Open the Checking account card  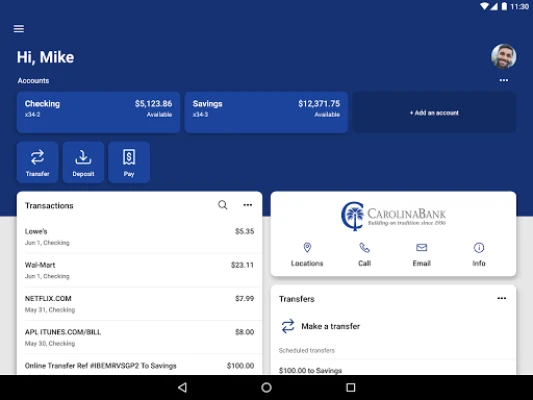coord(98,112)
